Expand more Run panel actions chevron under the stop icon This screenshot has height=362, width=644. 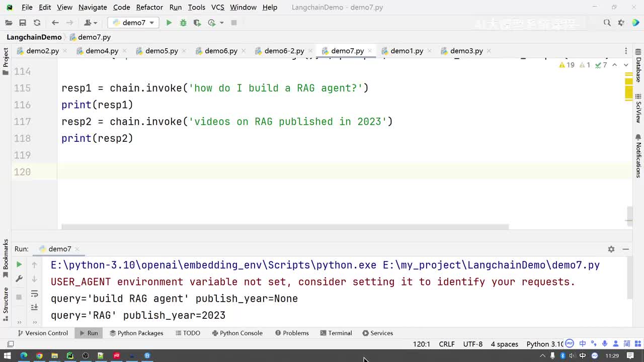coord(19,322)
